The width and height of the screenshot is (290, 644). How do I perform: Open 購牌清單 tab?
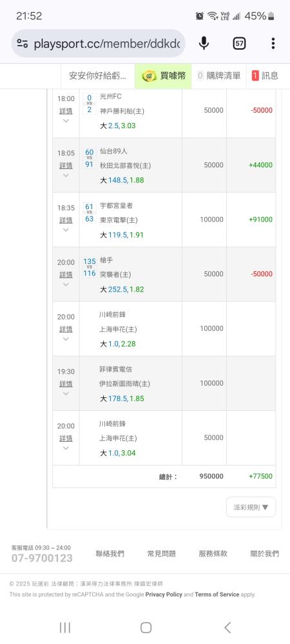point(219,75)
